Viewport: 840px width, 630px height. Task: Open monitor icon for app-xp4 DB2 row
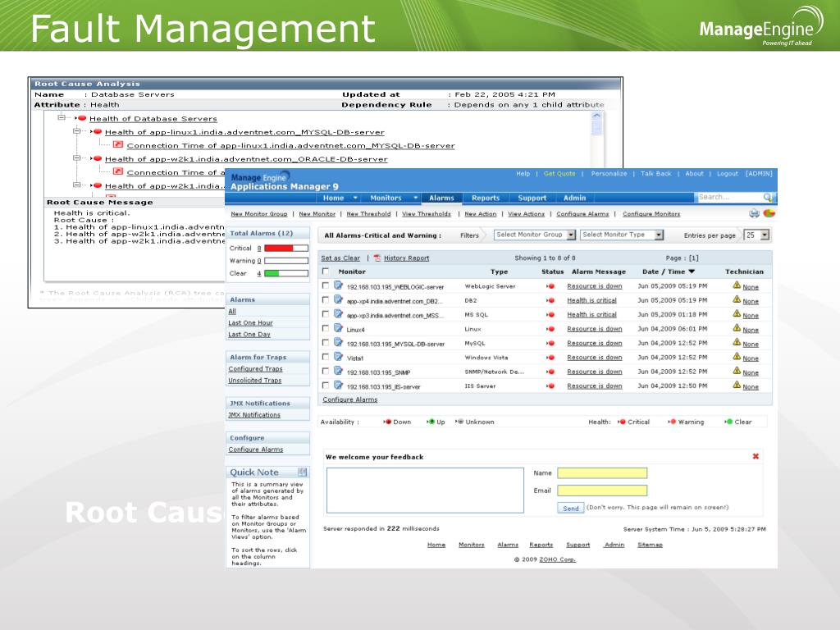click(x=339, y=300)
